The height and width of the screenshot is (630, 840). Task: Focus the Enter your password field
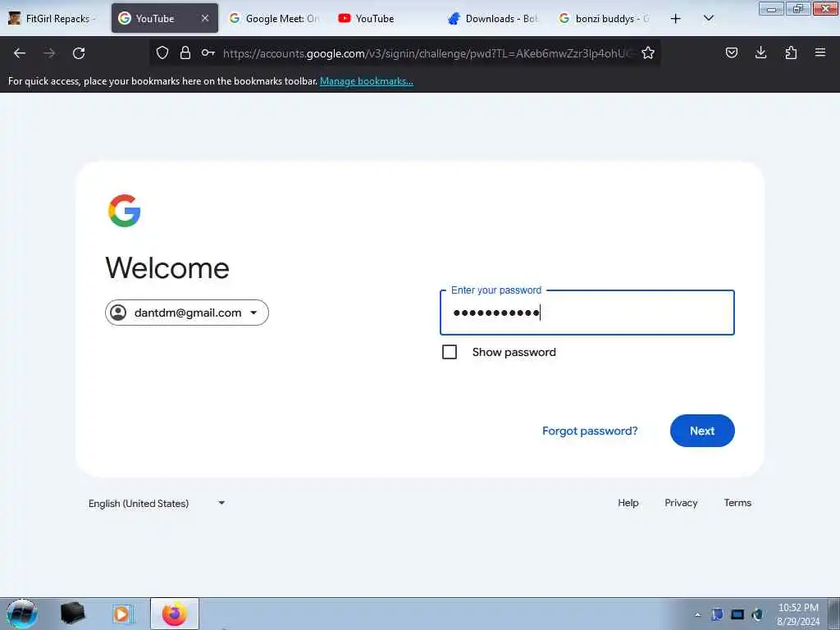587,313
